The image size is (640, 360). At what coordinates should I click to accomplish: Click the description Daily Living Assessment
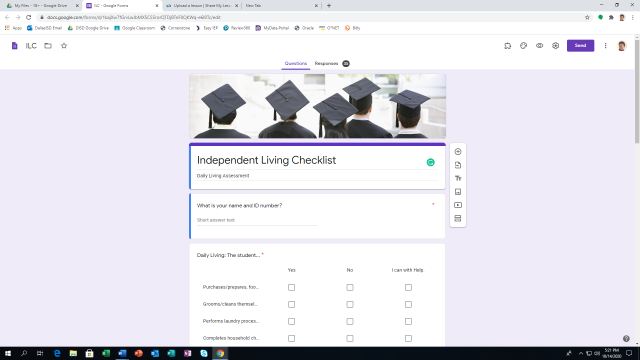223,176
